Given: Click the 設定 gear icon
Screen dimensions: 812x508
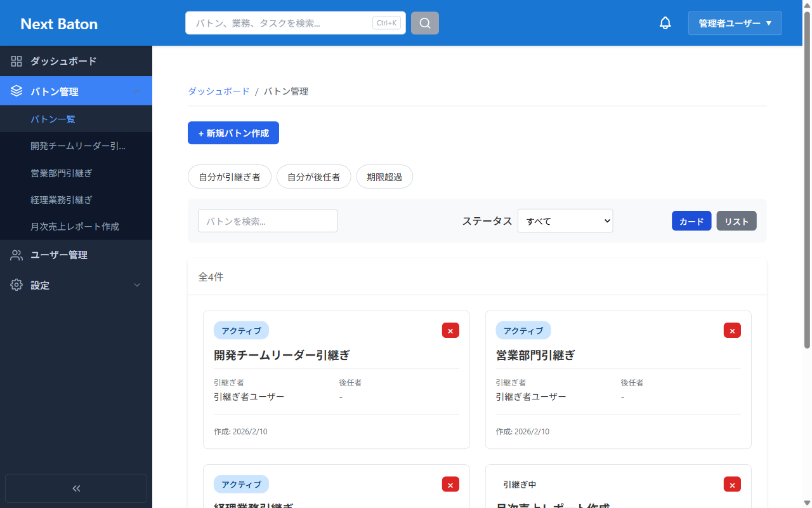Looking at the screenshot, I should (16, 285).
